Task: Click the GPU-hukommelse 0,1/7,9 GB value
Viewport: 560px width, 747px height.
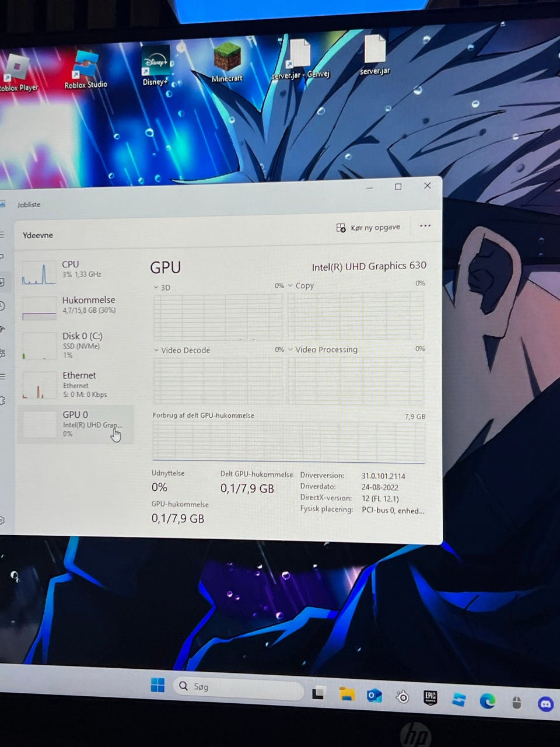Action: (178, 518)
